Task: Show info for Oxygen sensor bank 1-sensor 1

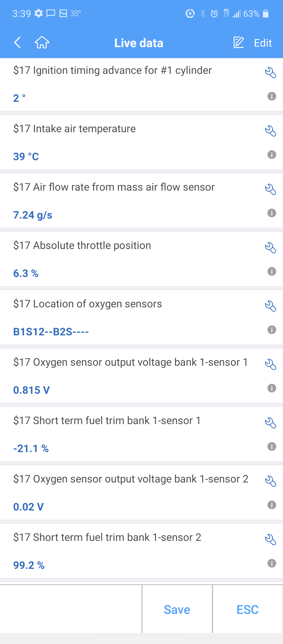Action: [x=272, y=388]
